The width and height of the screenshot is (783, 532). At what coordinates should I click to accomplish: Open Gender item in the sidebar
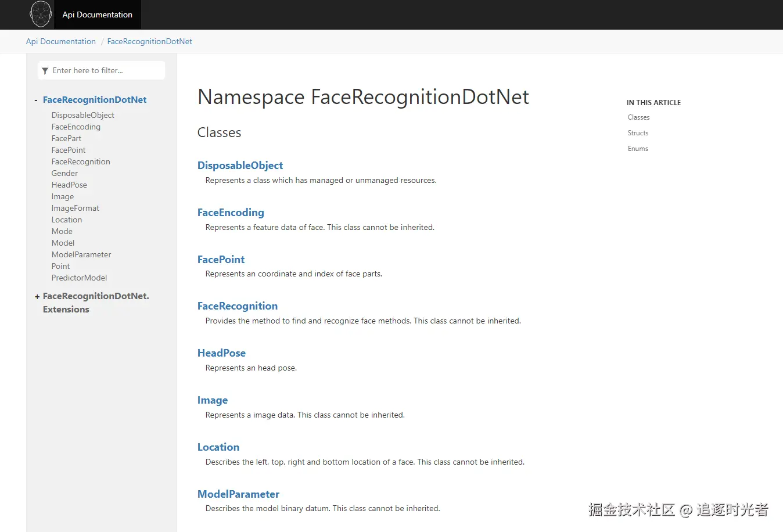[64, 173]
